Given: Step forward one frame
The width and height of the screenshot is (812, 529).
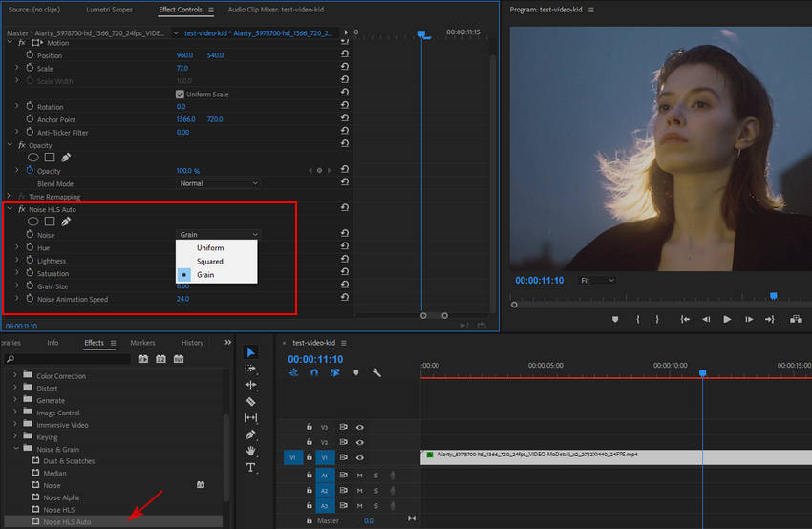Looking at the screenshot, I should 749,319.
